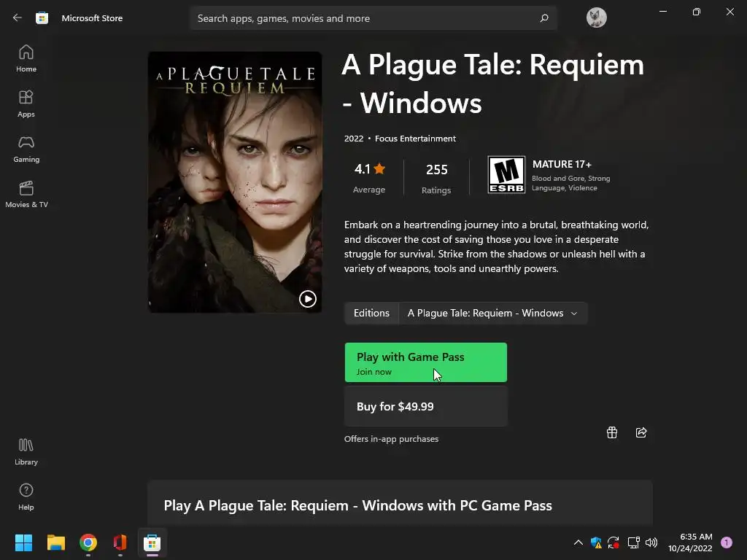Screen dimensions: 747x560
Task: Click the 4.1 average star rating
Action: [369, 178]
